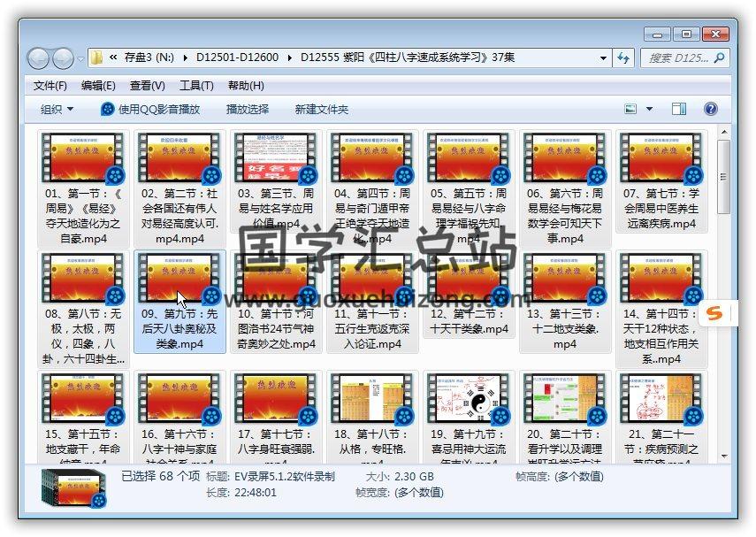The height and width of the screenshot is (537, 756).
Task: Click the Refresh button next to address bar
Action: coord(623,58)
